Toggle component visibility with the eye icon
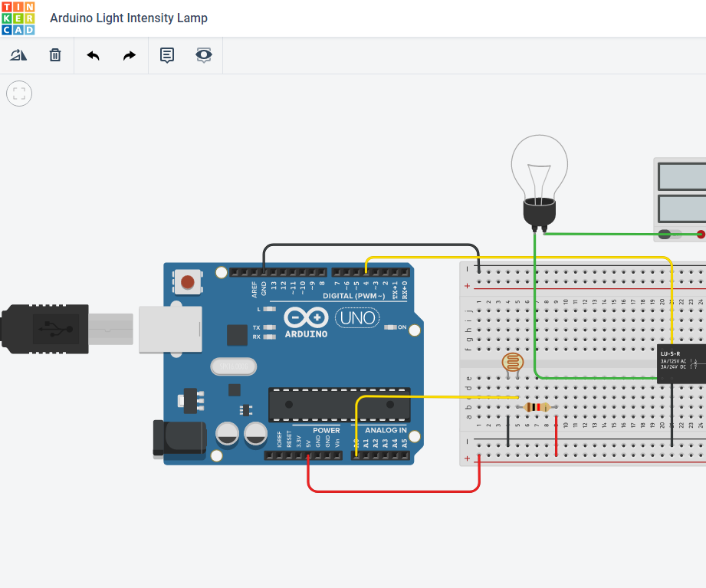 point(203,54)
